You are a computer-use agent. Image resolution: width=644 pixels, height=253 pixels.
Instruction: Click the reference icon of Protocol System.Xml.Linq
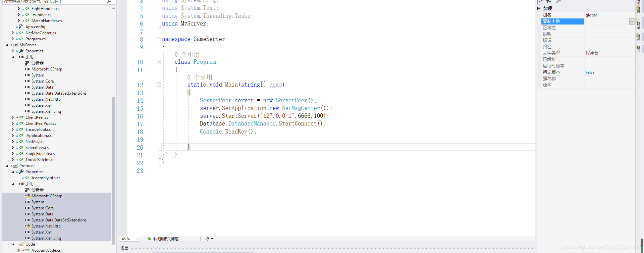[27, 238]
